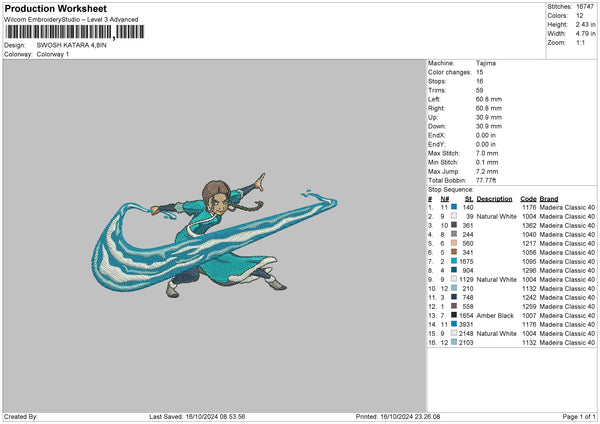Click the black swatch in stop row 13
The width and height of the screenshot is (600, 424).
(454, 315)
